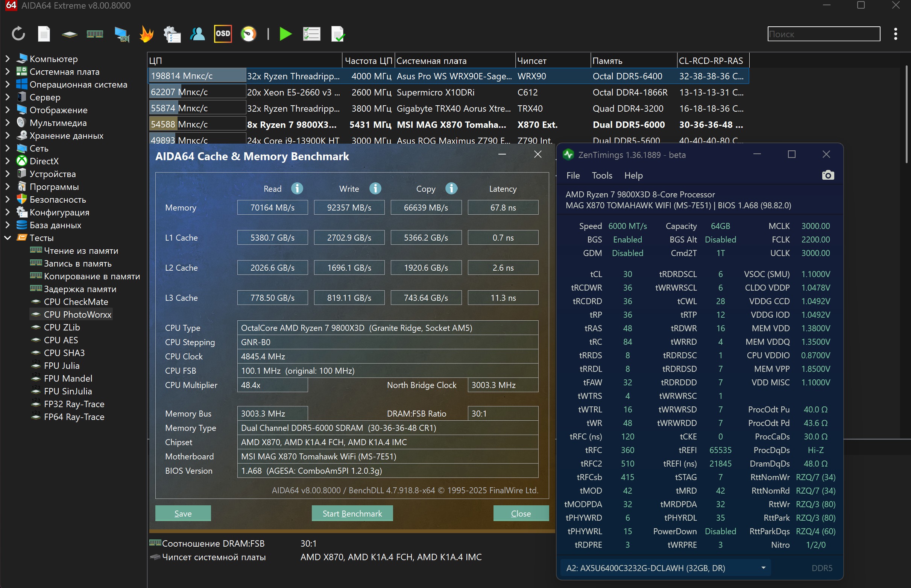Collapse the Тесты tree section
Viewport: 911px width, 588px height.
tap(8, 238)
